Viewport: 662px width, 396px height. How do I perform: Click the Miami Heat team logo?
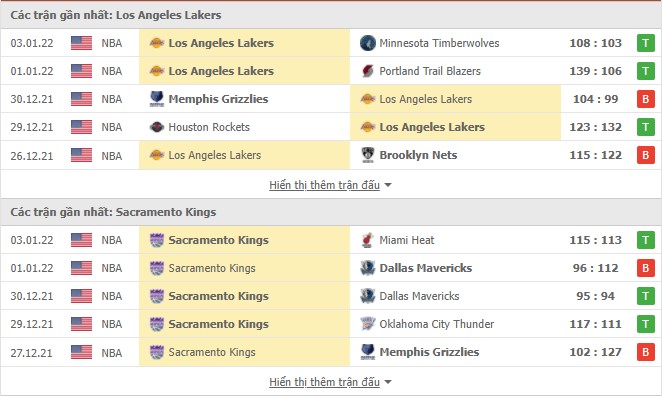(367, 240)
